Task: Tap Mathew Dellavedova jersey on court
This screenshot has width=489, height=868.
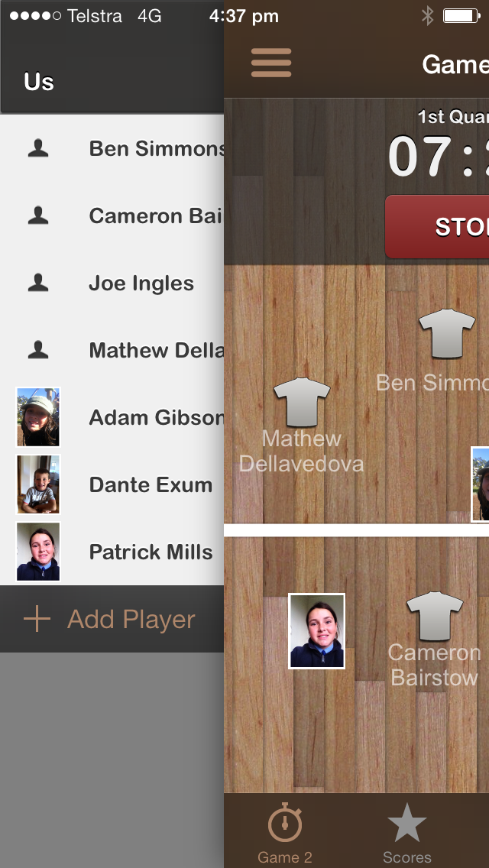Action: [302, 403]
